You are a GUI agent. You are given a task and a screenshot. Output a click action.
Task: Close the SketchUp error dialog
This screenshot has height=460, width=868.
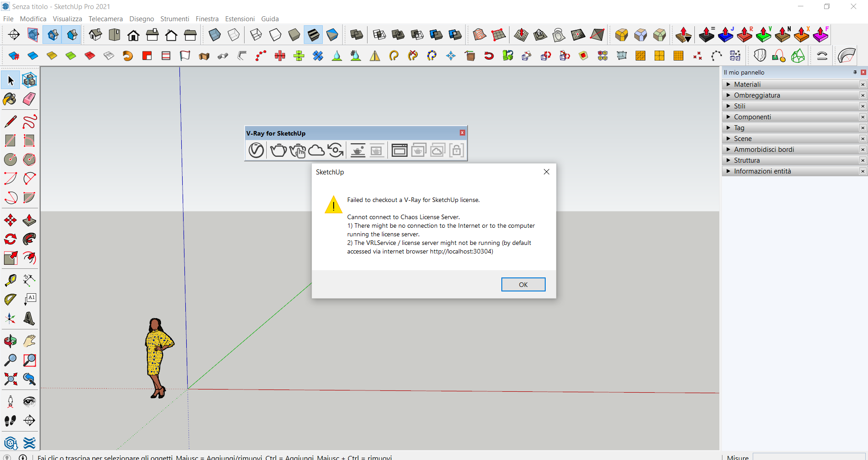546,172
